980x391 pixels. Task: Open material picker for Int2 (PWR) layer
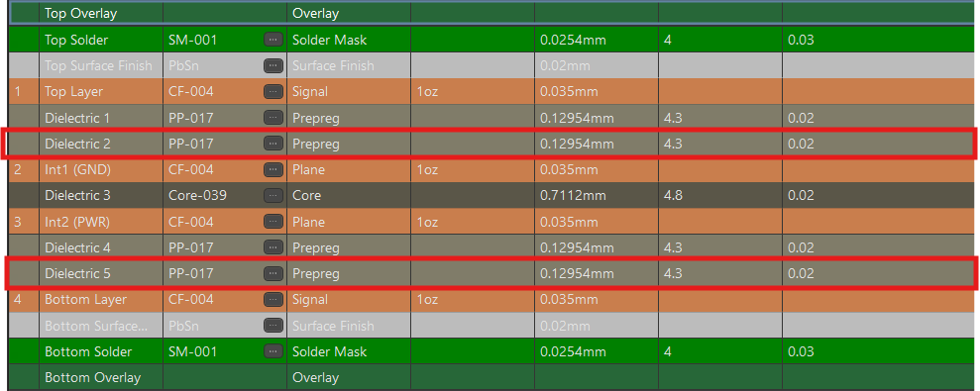(x=273, y=222)
